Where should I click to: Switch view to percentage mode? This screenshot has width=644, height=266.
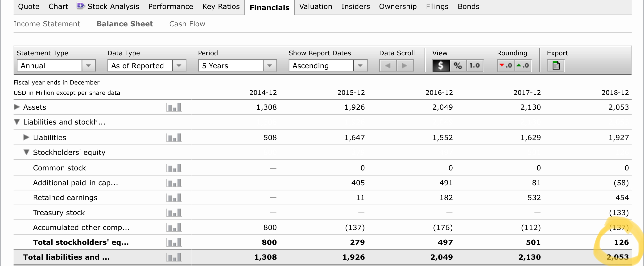[458, 66]
